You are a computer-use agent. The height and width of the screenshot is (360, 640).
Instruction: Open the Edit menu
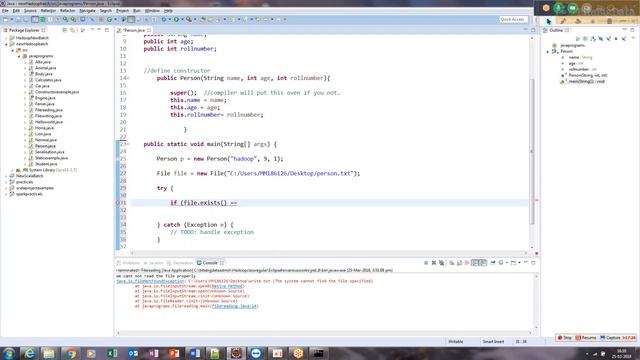(x=16, y=11)
